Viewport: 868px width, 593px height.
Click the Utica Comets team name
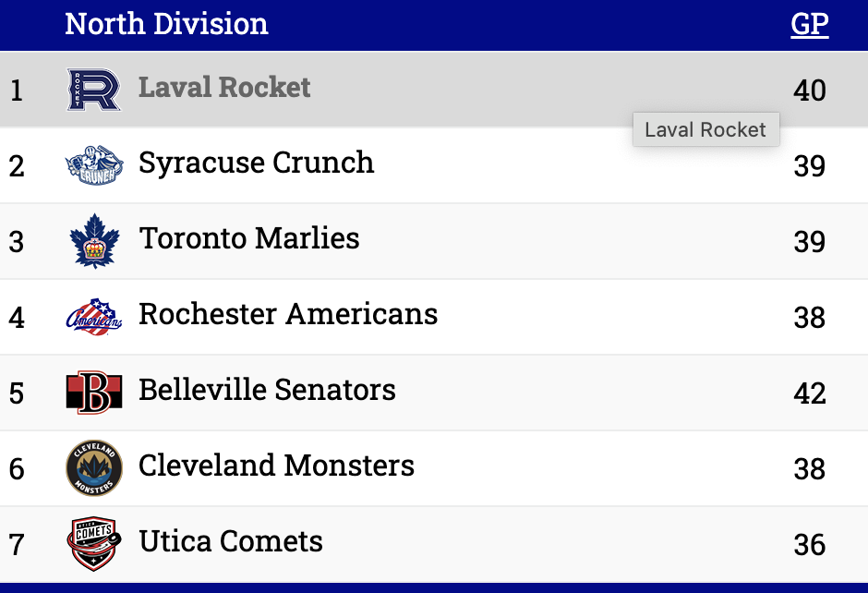click(231, 542)
